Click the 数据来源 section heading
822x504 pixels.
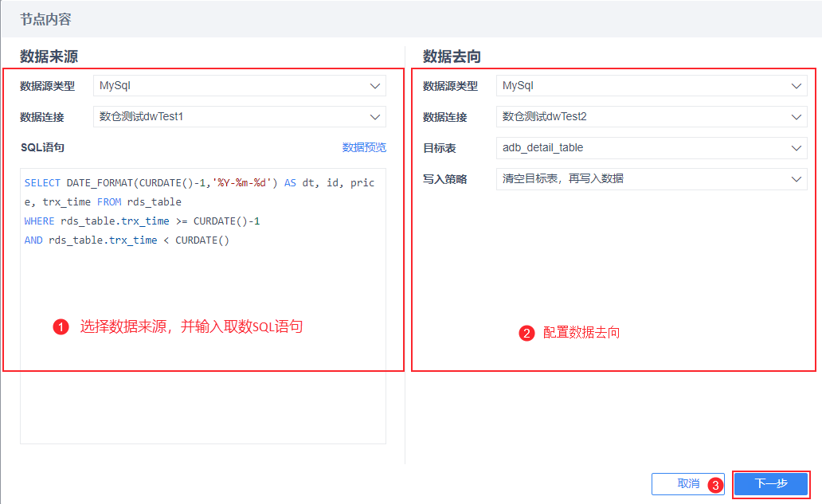click(x=49, y=57)
